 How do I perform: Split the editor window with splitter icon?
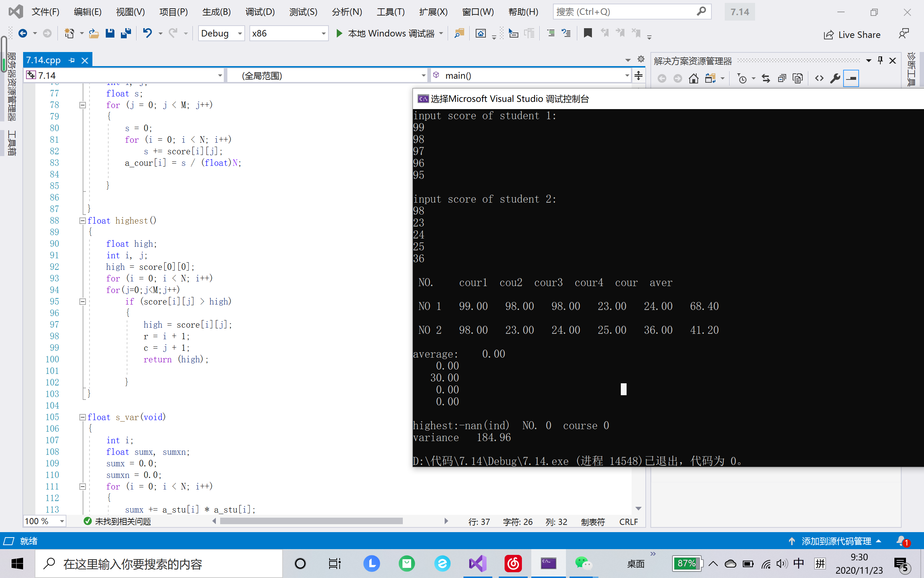point(638,75)
